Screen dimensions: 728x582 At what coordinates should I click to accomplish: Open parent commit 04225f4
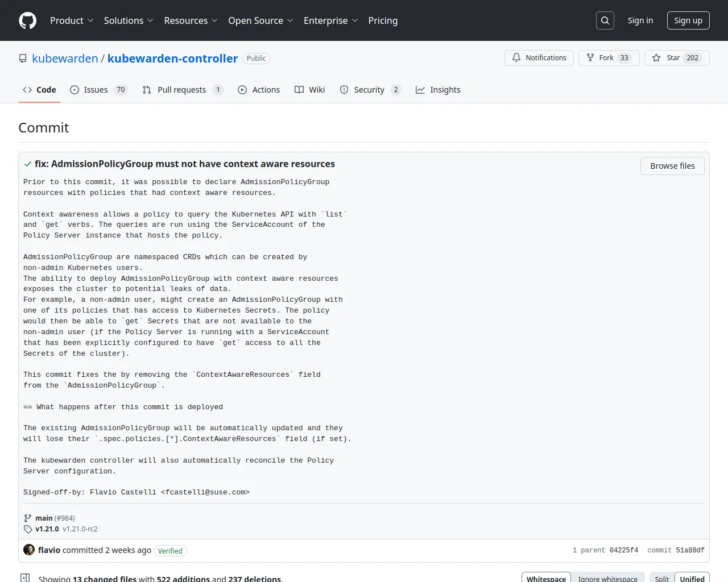point(623,550)
